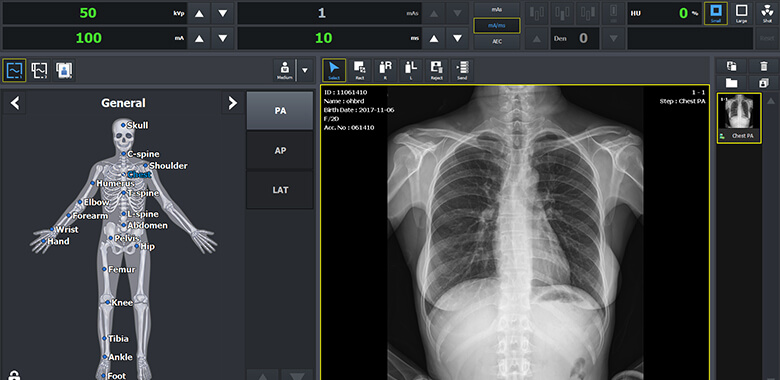The height and width of the screenshot is (380, 780).
Task: Click the Reject image icon
Action: click(437, 70)
